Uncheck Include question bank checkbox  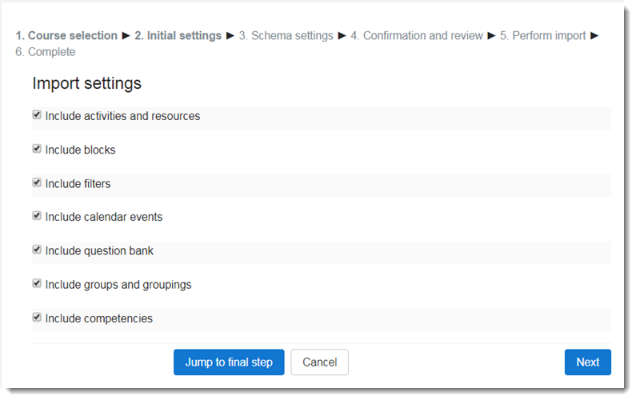click(37, 250)
